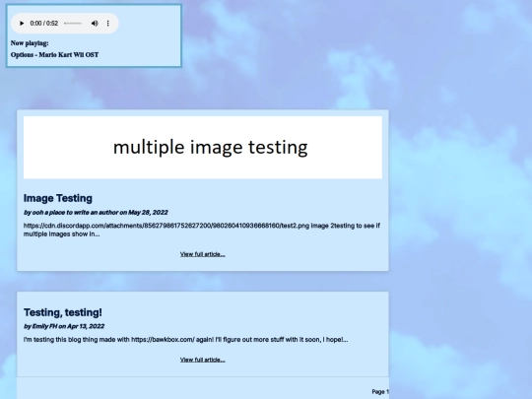Open 'View full article' under Image Testing

[203, 254]
